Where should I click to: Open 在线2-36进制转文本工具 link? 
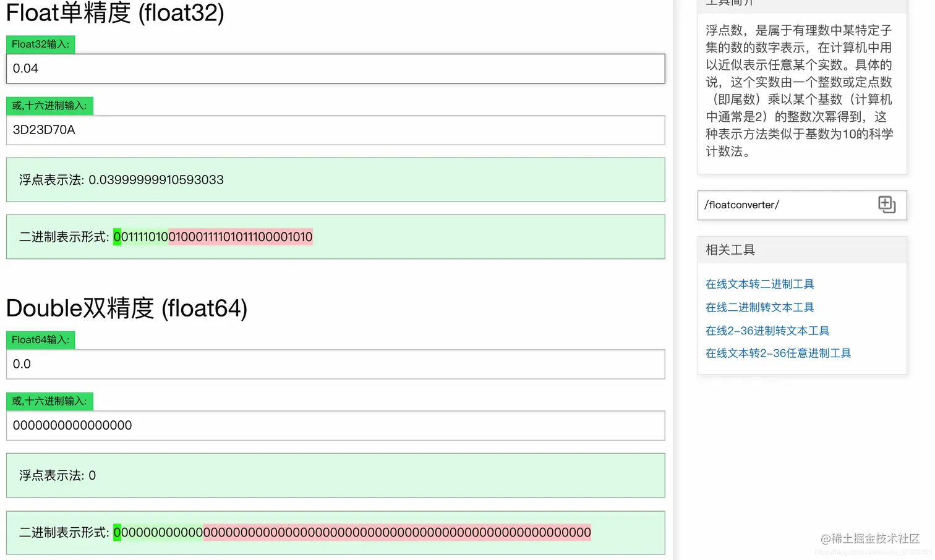coord(767,331)
